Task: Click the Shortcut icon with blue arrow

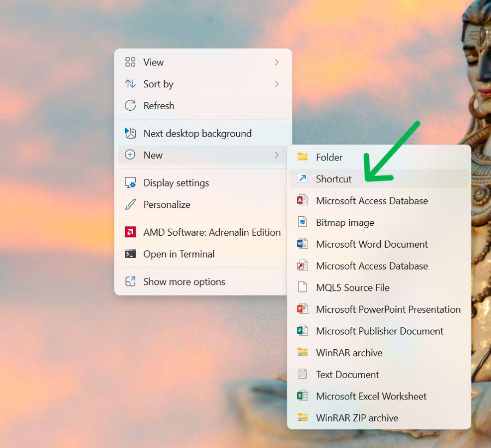Action: click(x=302, y=178)
